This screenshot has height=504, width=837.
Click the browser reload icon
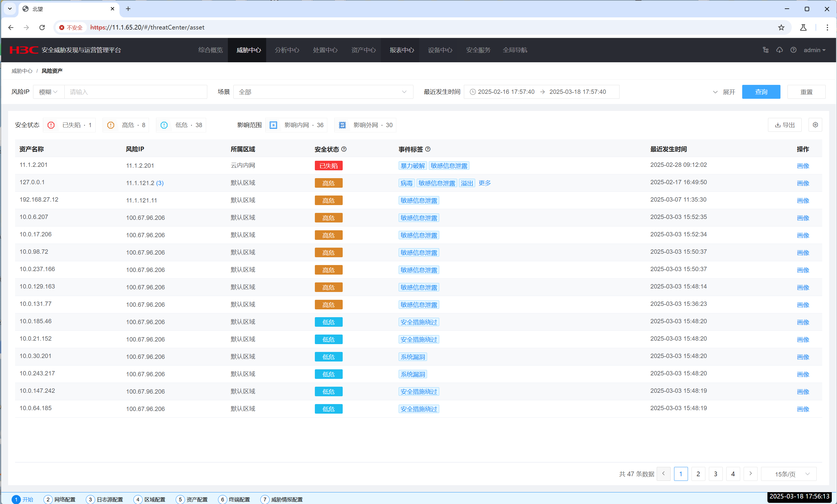(x=42, y=28)
